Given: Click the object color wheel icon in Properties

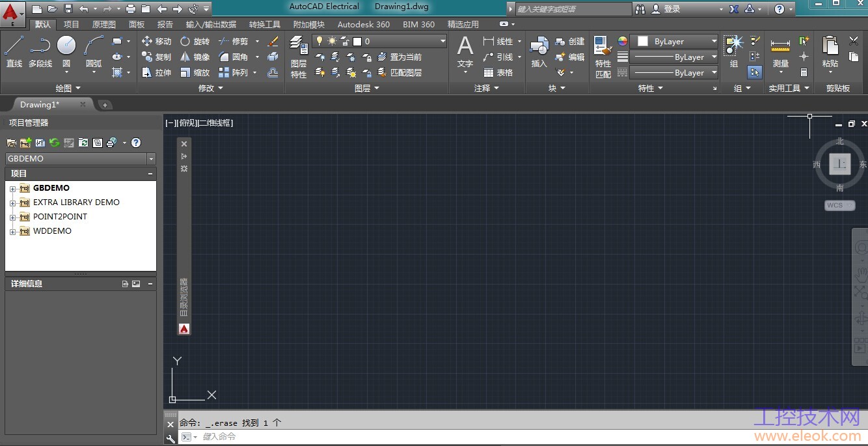Looking at the screenshot, I should point(623,41).
